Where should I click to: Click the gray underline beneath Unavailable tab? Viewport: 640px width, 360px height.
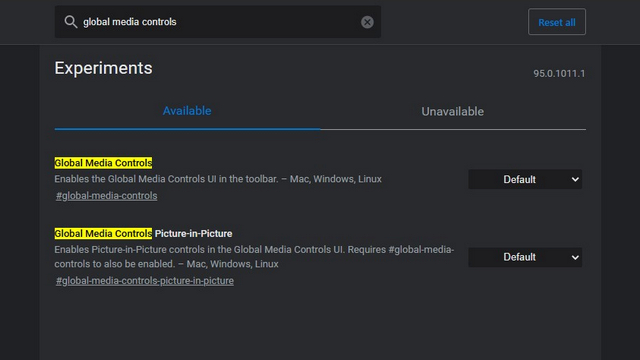[453, 129]
